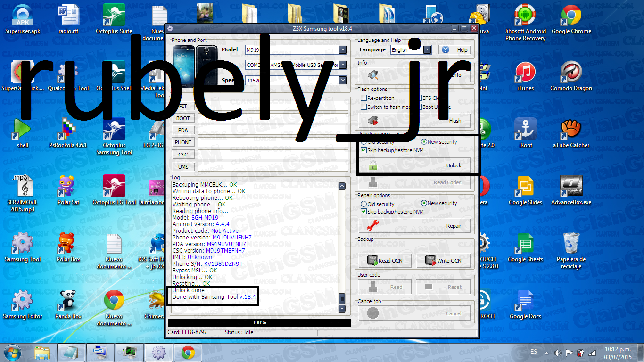Open Google Slides shortcut

[525, 190]
